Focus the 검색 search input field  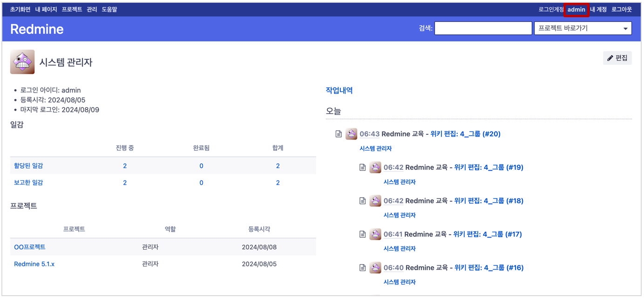pyautogui.click(x=483, y=28)
